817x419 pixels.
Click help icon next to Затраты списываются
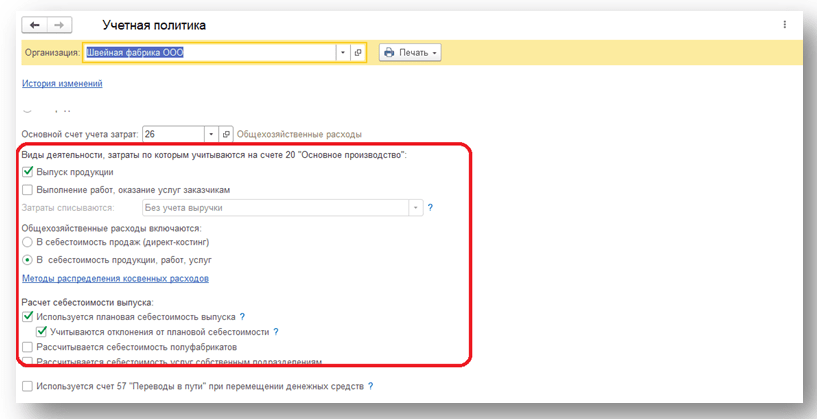tap(430, 208)
